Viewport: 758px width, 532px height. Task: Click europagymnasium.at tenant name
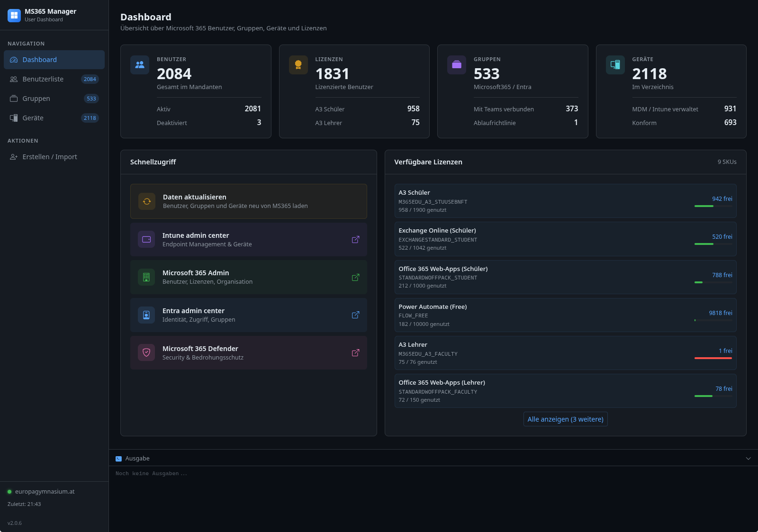click(45, 492)
